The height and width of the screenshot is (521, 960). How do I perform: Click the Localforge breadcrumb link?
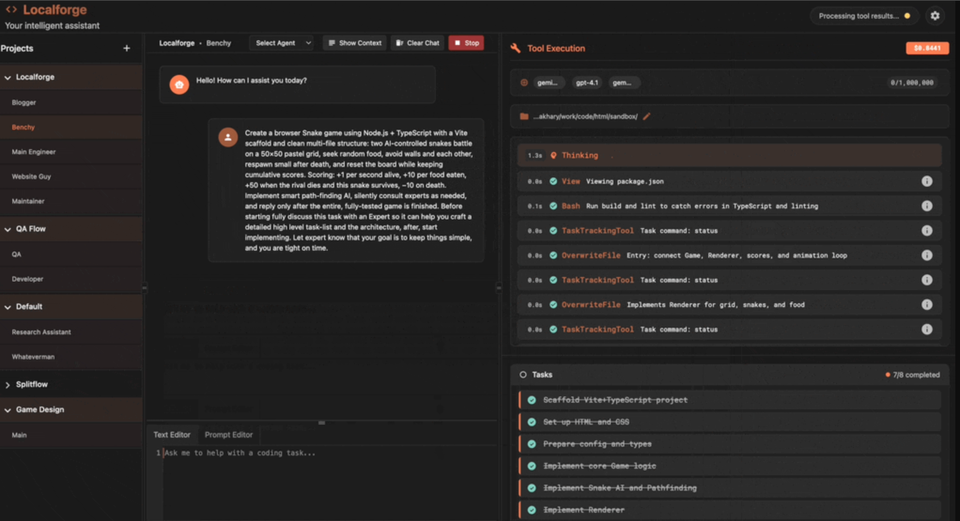click(176, 43)
